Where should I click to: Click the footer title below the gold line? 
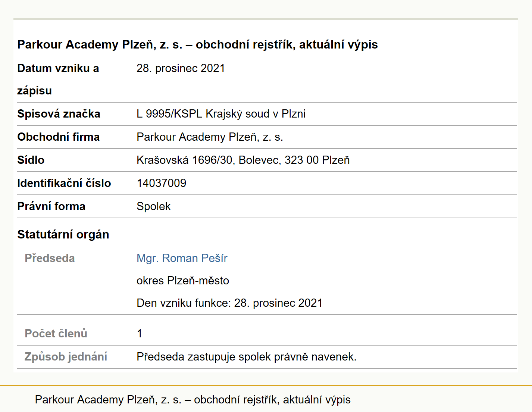(193, 400)
